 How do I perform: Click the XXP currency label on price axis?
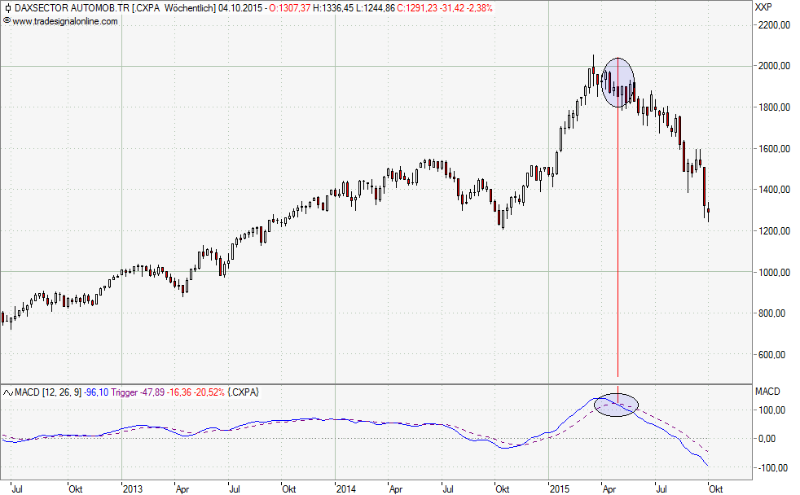coord(765,8)
